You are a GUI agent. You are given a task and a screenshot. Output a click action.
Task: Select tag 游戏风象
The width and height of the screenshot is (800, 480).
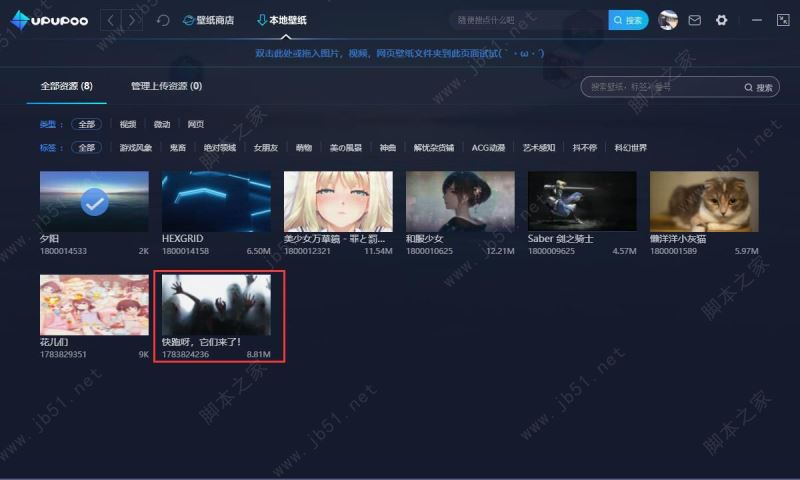[136, 147]
